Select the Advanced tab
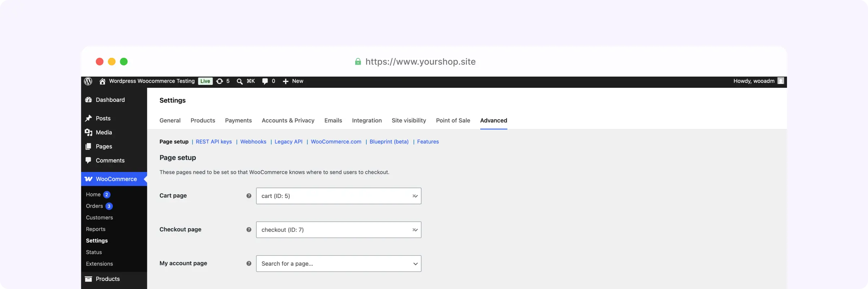The image size is (868, 289). click(x=494, y=120)
